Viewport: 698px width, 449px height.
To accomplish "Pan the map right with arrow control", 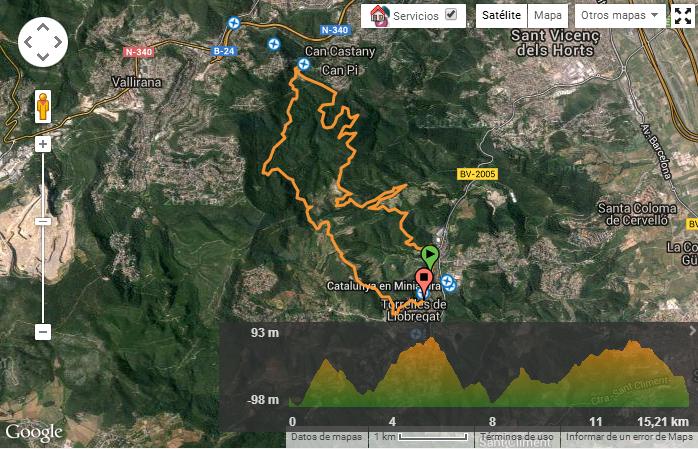I will coord(58,42).
